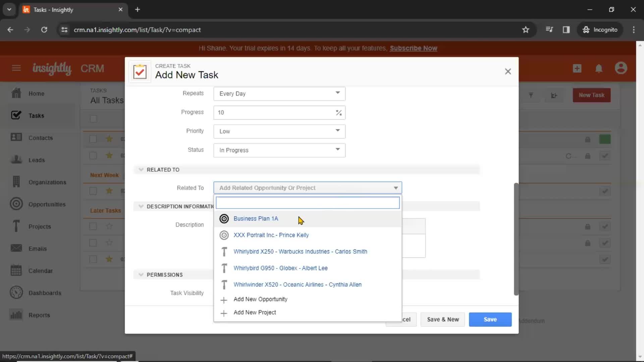This screenshot has width=644, height=362.
Task: Open the Priority dropdown
Action: pyautogui.click(x=279, y=131)
